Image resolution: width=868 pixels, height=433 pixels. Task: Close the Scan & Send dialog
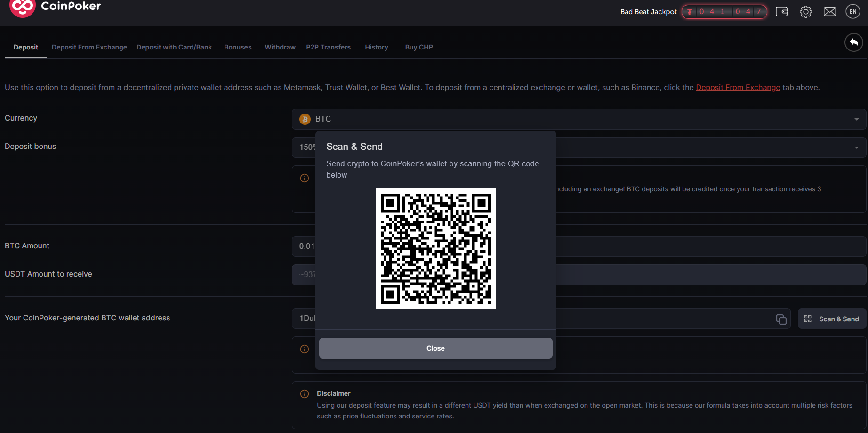(x=435, y=348)
